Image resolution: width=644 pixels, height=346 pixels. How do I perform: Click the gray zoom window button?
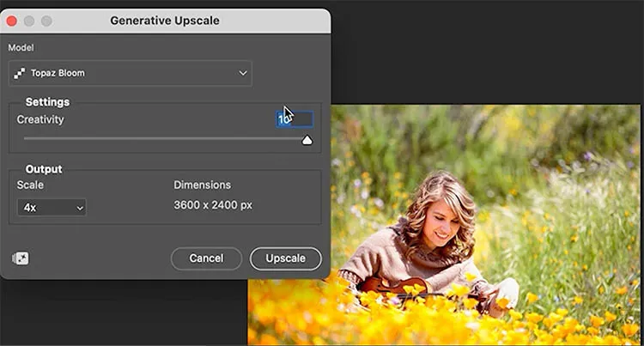46,21
